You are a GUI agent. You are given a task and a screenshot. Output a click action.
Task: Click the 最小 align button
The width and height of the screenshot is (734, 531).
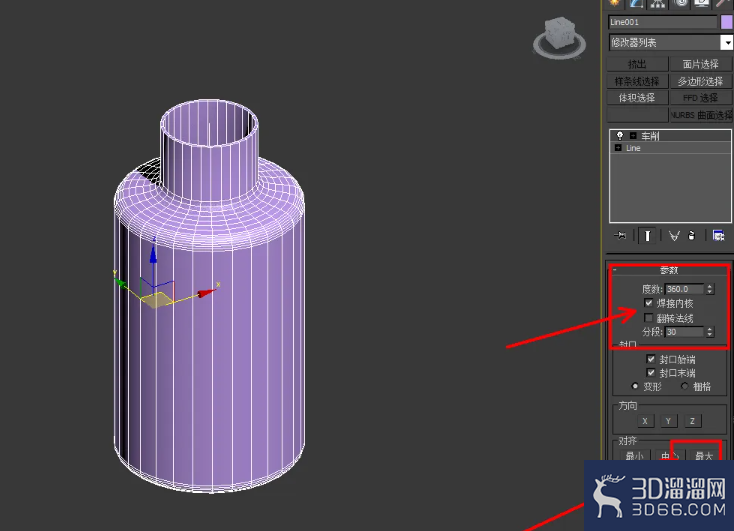[x=634, y=455]
